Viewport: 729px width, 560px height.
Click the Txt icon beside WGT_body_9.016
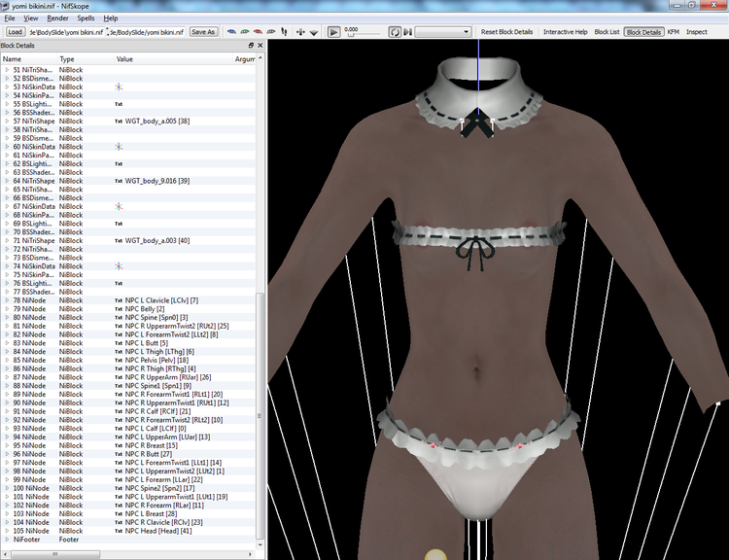pos(119,181)
